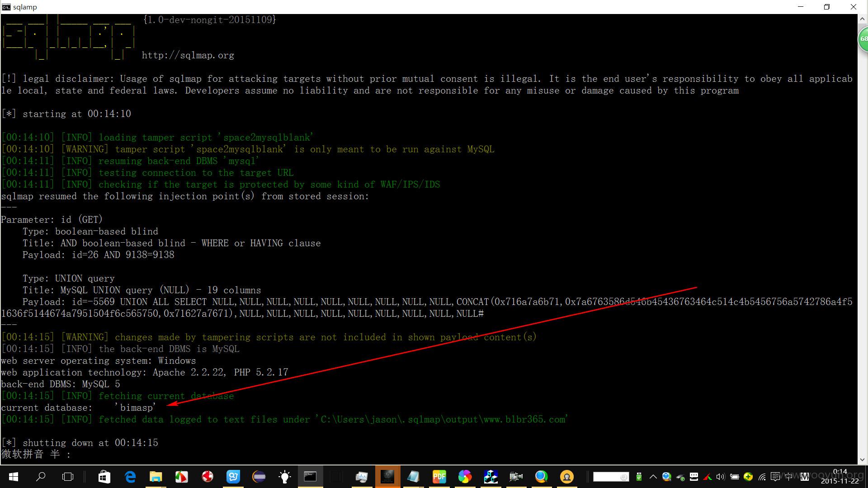Open the colorful pinwheel taskbar app

465,477
